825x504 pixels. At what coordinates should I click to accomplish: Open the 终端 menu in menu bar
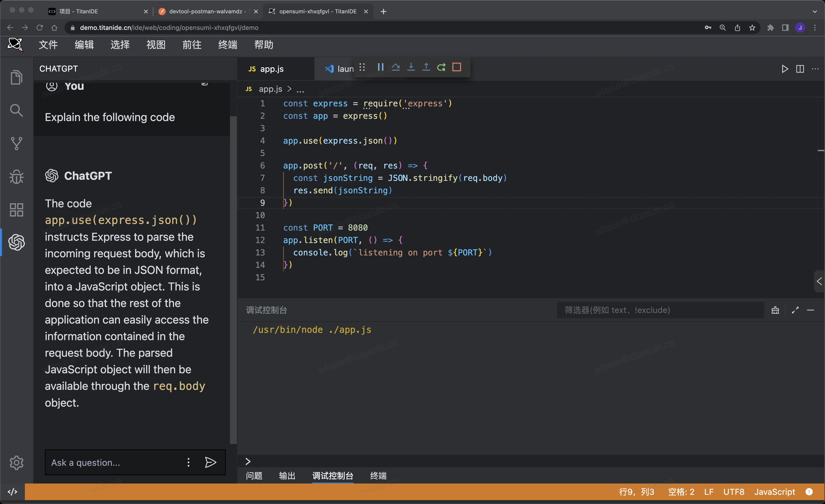point(228,45)
